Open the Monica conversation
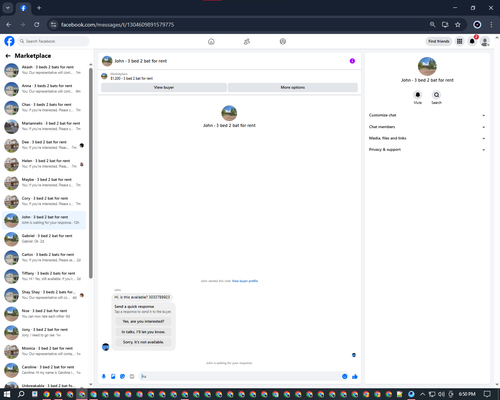Screen dimensions: 500x400 [x=44, y=351]
